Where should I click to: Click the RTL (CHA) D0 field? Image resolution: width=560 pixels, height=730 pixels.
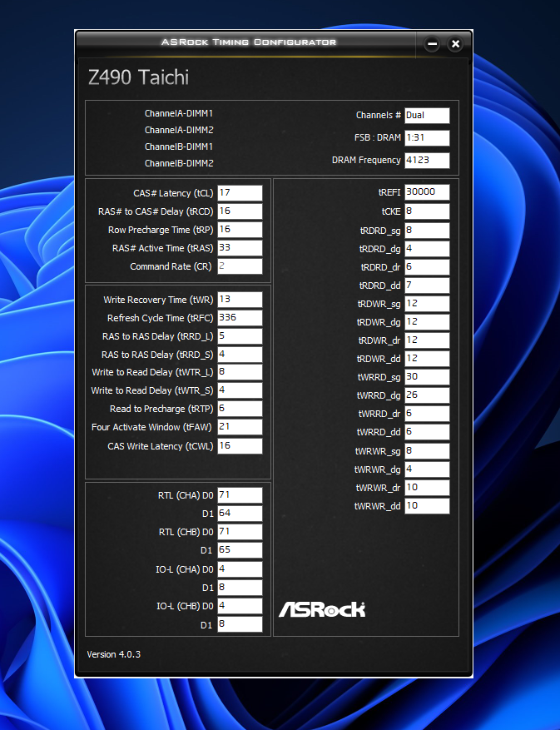pyautogui.click(x=240, y=495)
